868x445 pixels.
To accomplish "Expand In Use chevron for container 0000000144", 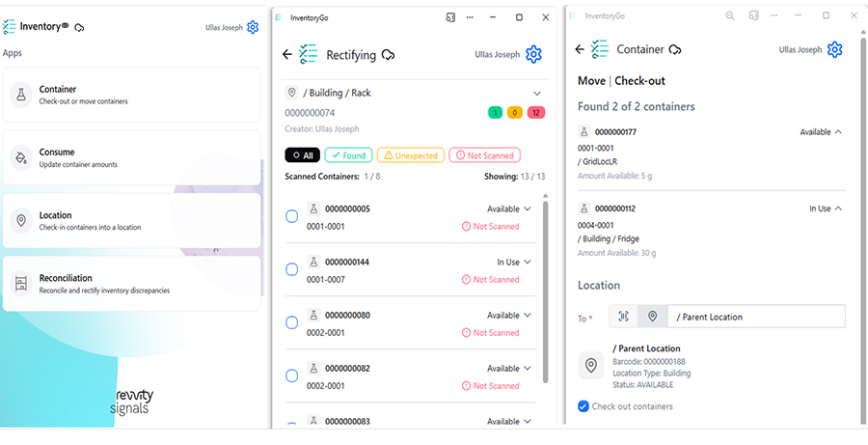I will [528, 262].
